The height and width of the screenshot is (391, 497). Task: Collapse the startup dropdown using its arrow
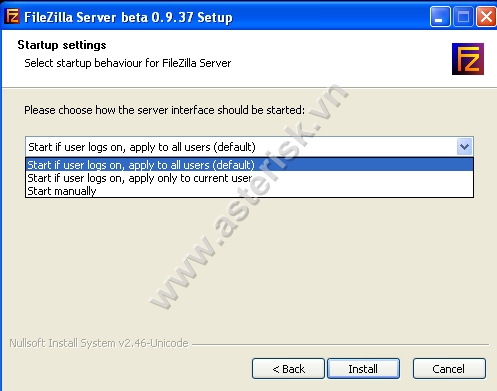464,147
